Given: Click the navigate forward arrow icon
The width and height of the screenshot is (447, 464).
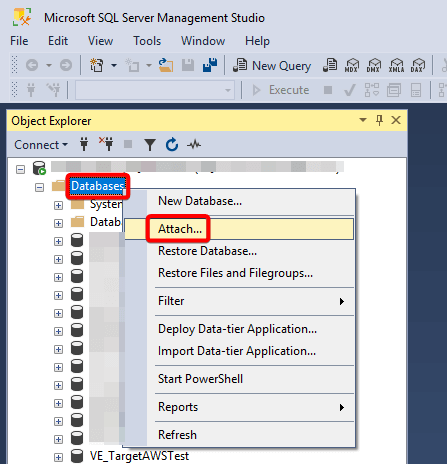Looking at the screenshot, I should 66,65.
